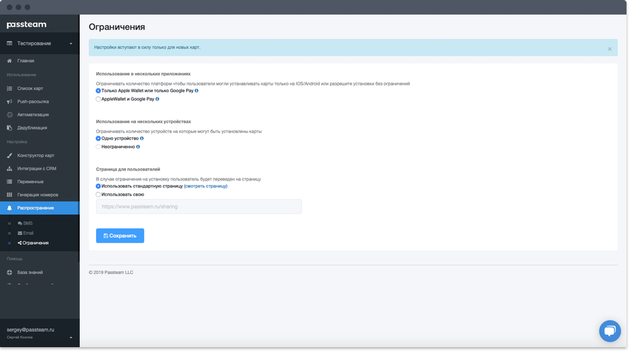Image resolution: width=644 pixels, height=353 pixels.
Task: Click the Интеграции с CRM icon
Action: click(x=10, y=169)
